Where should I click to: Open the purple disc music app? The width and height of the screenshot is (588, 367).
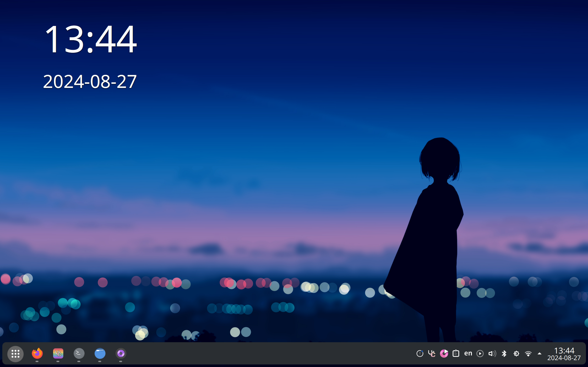(x=121, y=353)
